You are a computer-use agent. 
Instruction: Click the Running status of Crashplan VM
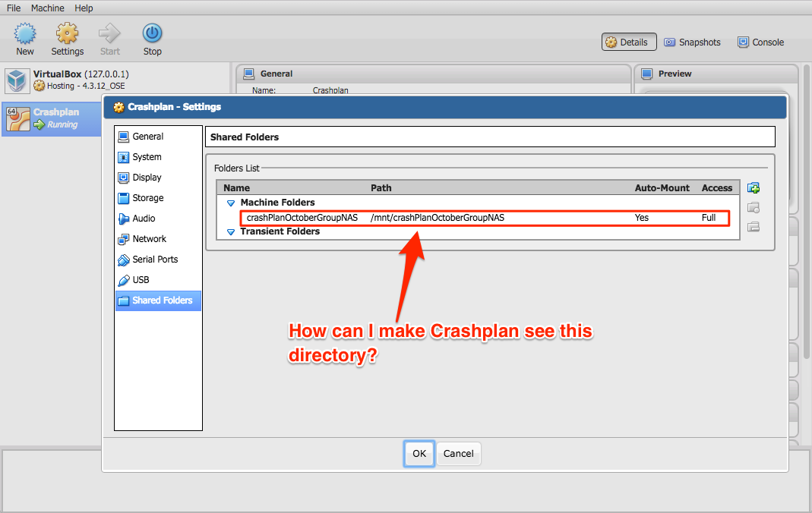(x=62, y=124)
